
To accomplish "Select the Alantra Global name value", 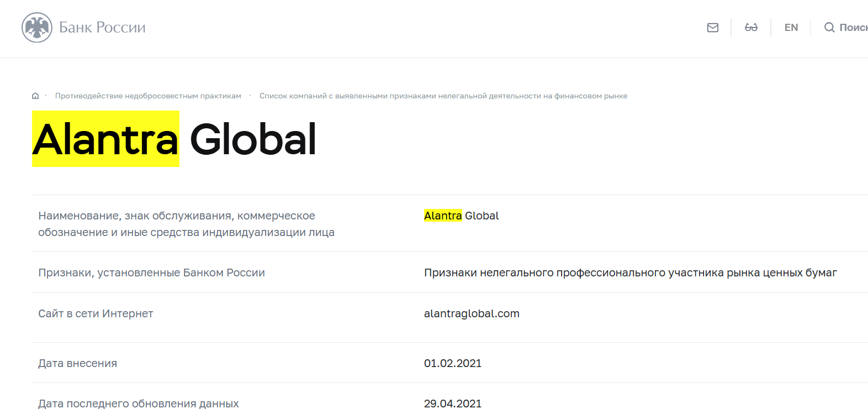I will [462, 216].
